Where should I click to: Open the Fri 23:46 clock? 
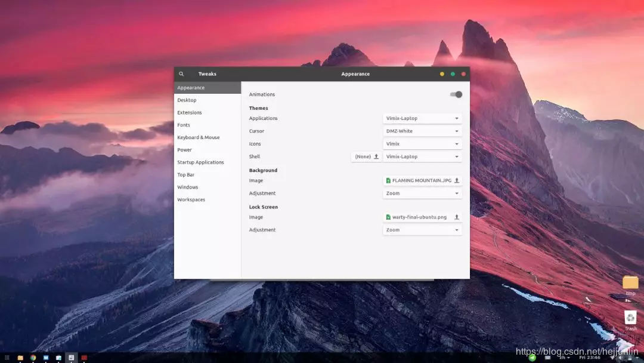pyautogui.click(x=590, y=358)
